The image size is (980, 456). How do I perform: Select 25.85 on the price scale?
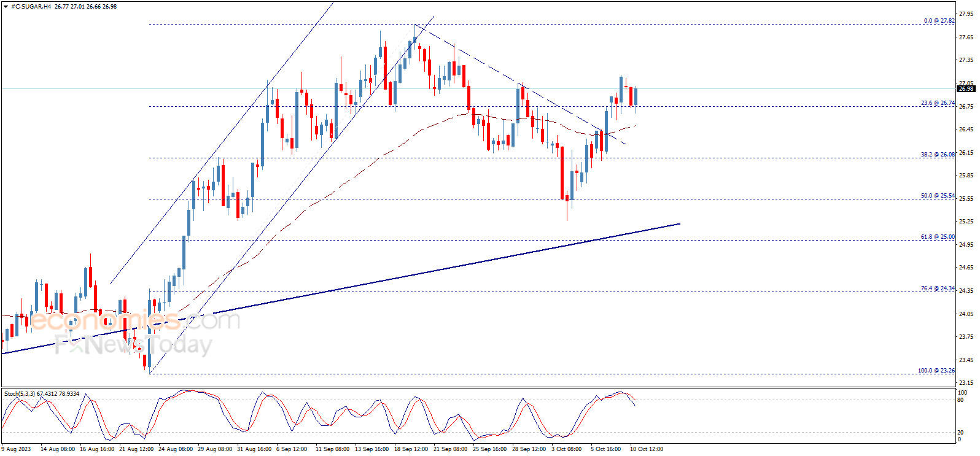966,176
